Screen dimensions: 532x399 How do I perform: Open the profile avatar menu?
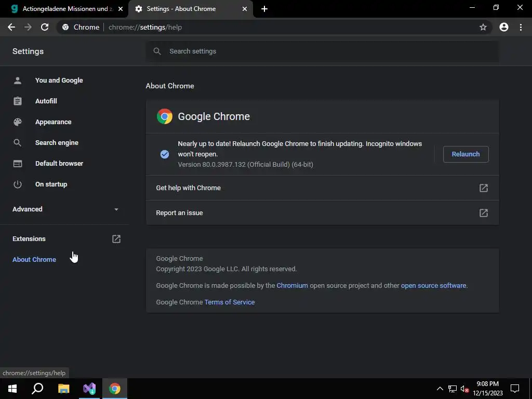tap(504, 27)
